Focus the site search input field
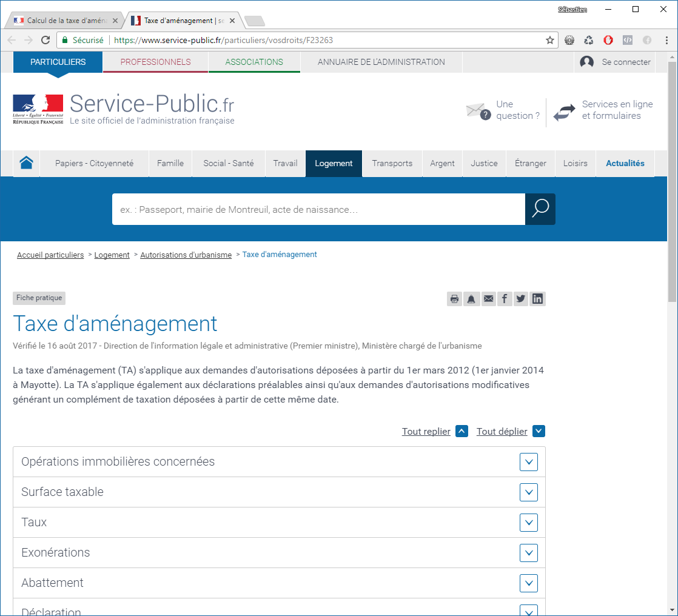This screenshot has height=616, width=678. coord(318,209)
